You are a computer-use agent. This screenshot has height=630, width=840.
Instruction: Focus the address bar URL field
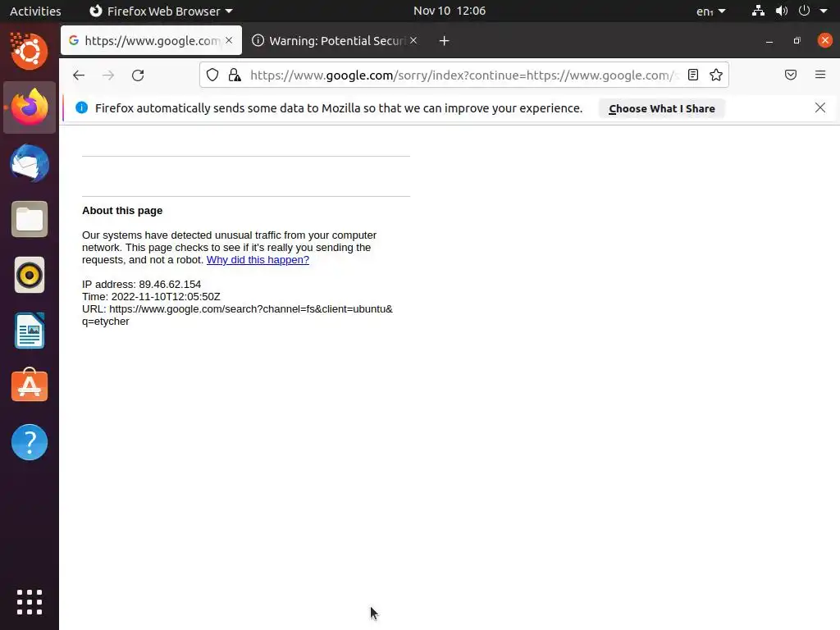pyautogui.click(x=463, y=75)
